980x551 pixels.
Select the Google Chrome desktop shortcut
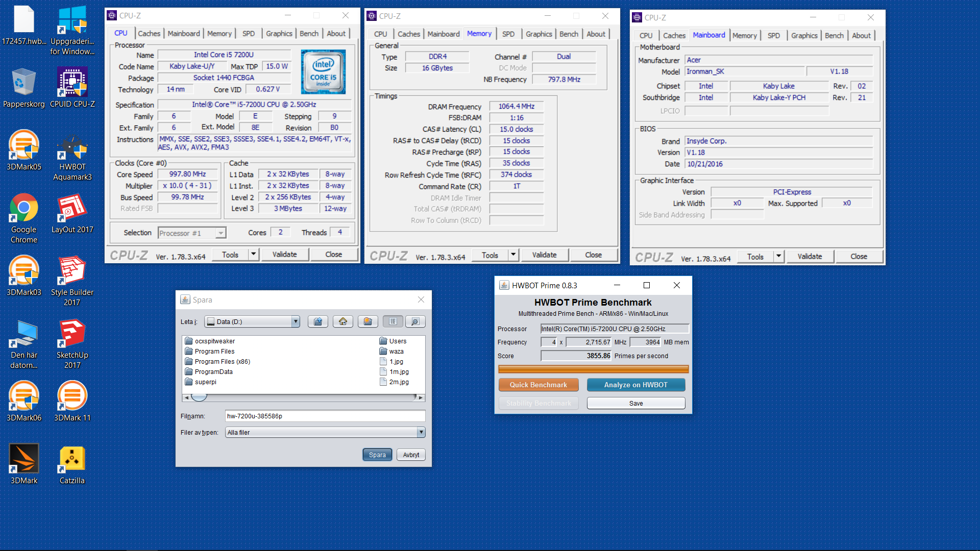[23, 218]
